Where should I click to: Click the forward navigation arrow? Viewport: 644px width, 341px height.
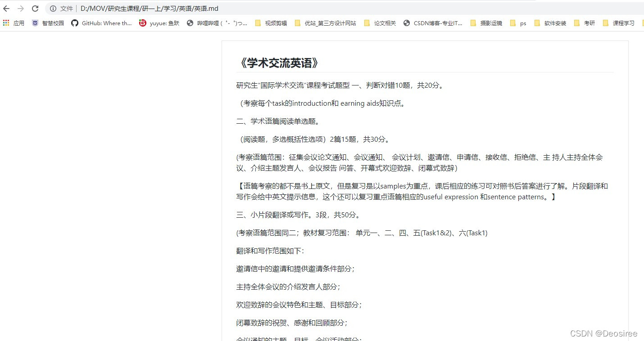coord(20,8)
